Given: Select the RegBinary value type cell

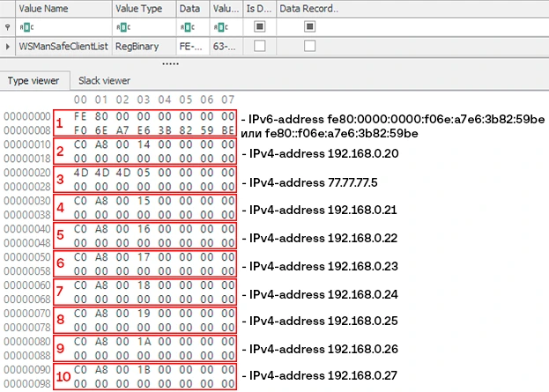Looking at the screenshot, I should pyautogui.click(x=143, y=46).
